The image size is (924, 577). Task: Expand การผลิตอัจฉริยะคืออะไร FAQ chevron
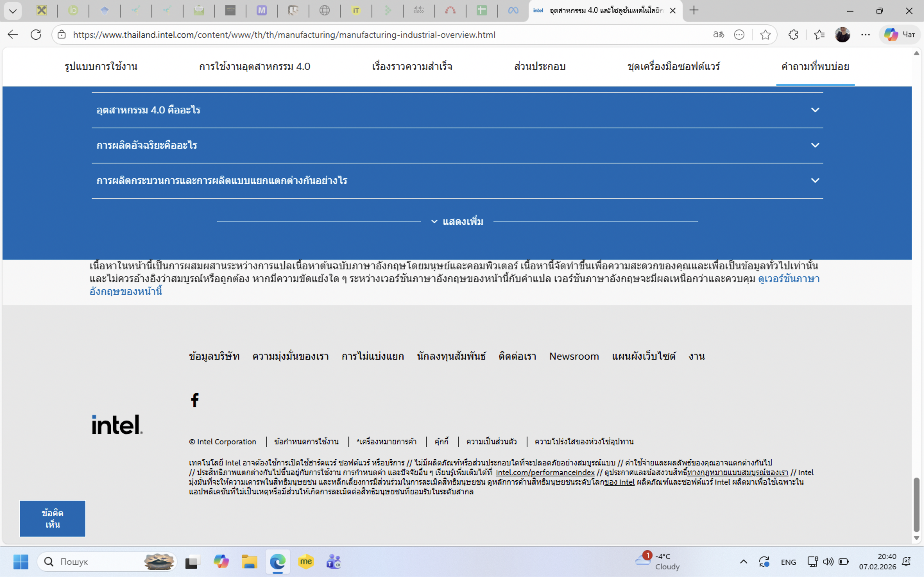coord(815,146)
